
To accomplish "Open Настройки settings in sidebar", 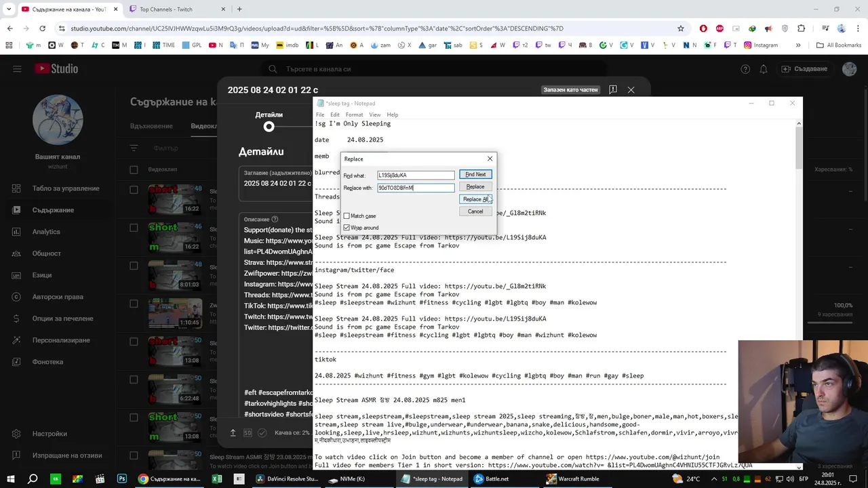I will [56, 434].
